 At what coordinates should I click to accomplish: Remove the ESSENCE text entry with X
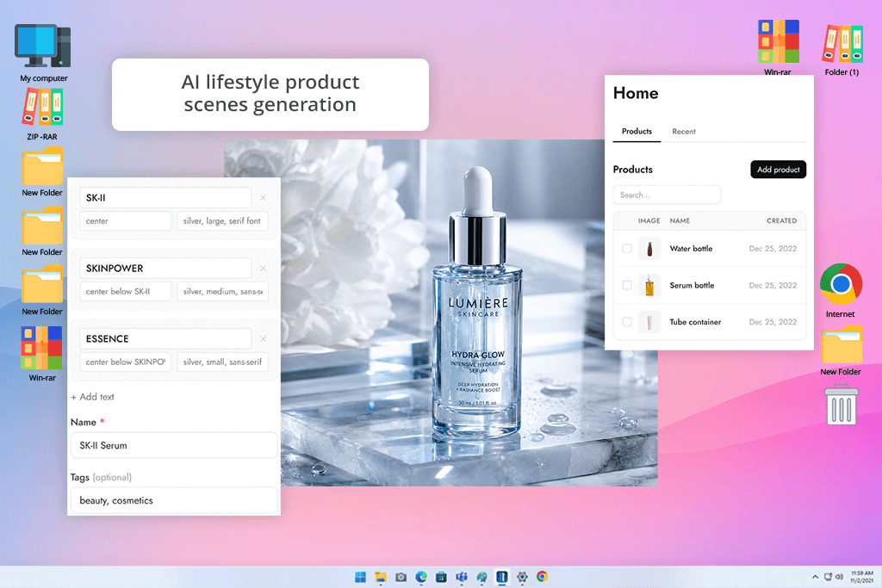[264, 339]
